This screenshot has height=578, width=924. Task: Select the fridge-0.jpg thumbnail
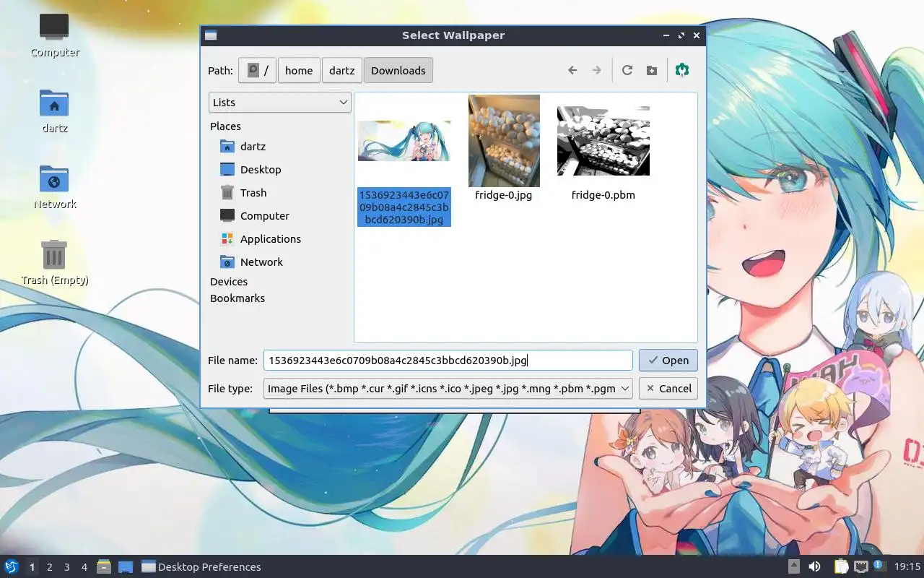[x=504, y=141]
